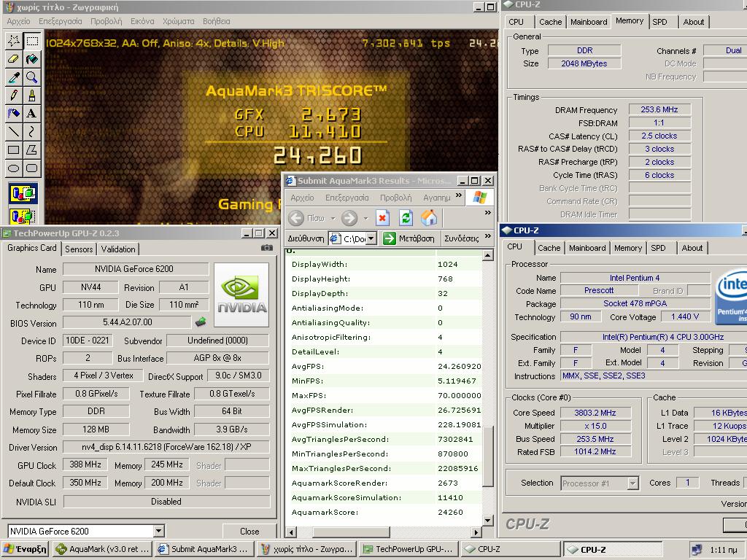Select the Polygon tool in Paint
Screen dimensions: 747x560
(32, 150)
